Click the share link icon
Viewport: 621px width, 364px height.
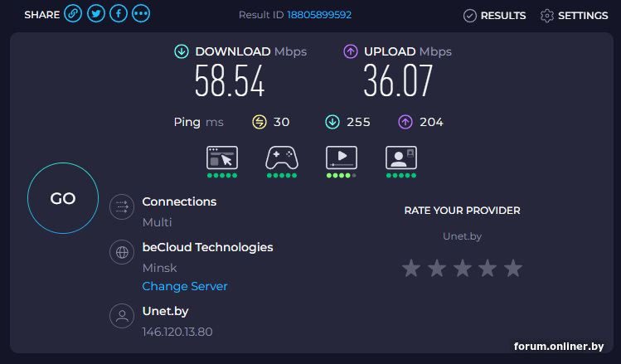point(73,14)
